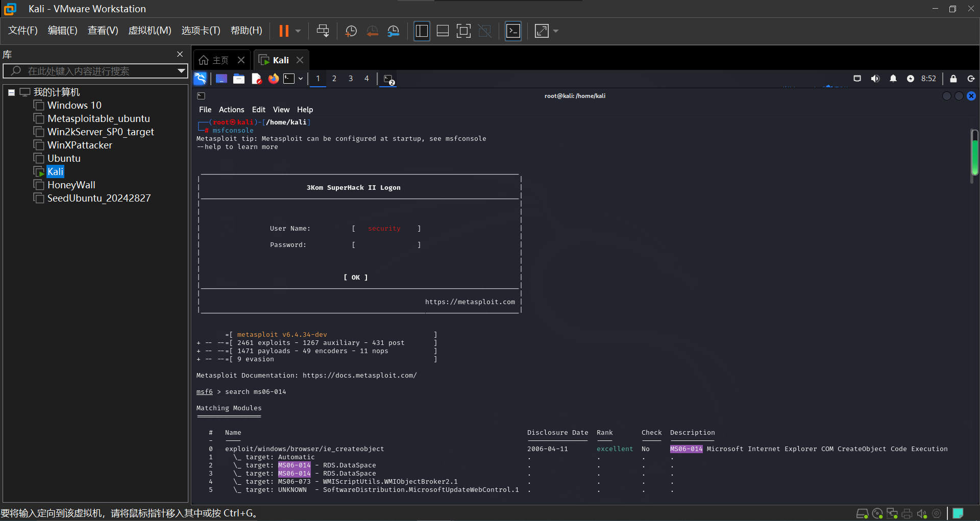Click the pause virtual machine button
The width and height of the screenshot is (980, 521).
pos(284,31)
